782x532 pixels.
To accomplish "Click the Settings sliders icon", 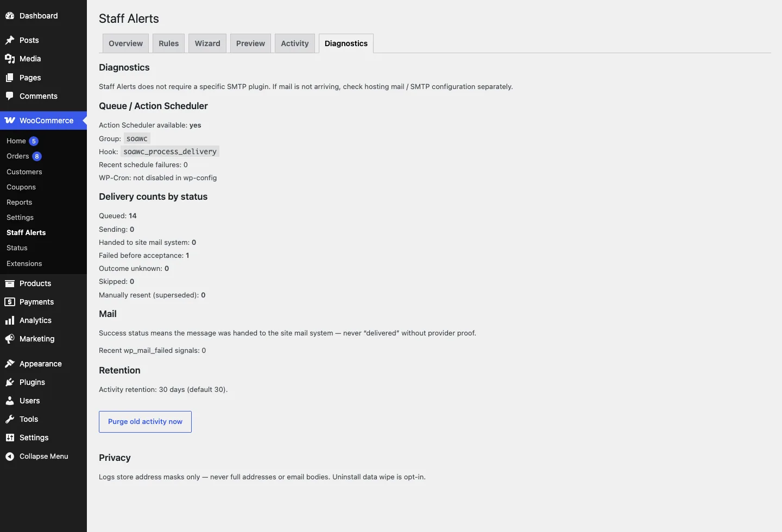I will click(10, 438).
